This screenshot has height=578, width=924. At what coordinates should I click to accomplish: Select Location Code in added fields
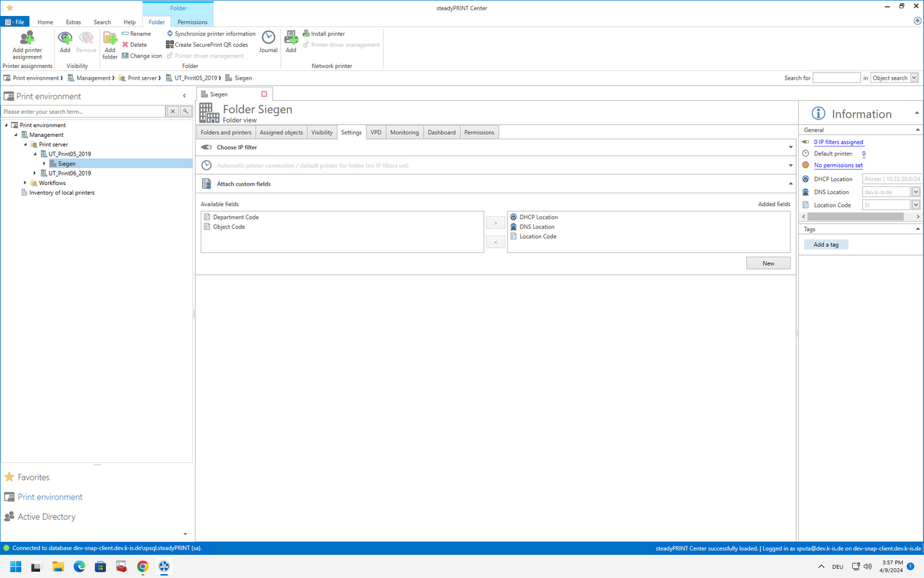[x=538, y=236]
